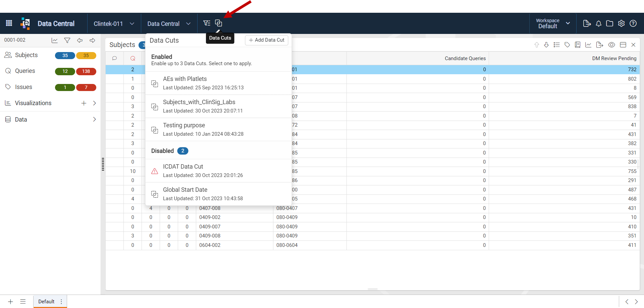Click the tag icon in Subjects toolbar
The image size is (644, 308).
[567, 45]
